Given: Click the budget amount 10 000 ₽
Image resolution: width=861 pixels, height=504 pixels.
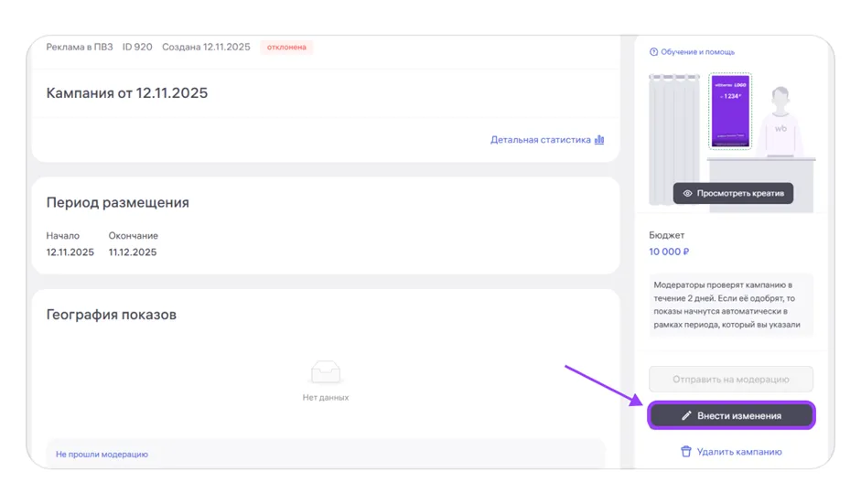Looking at the screenshot, I should (669, 252).
